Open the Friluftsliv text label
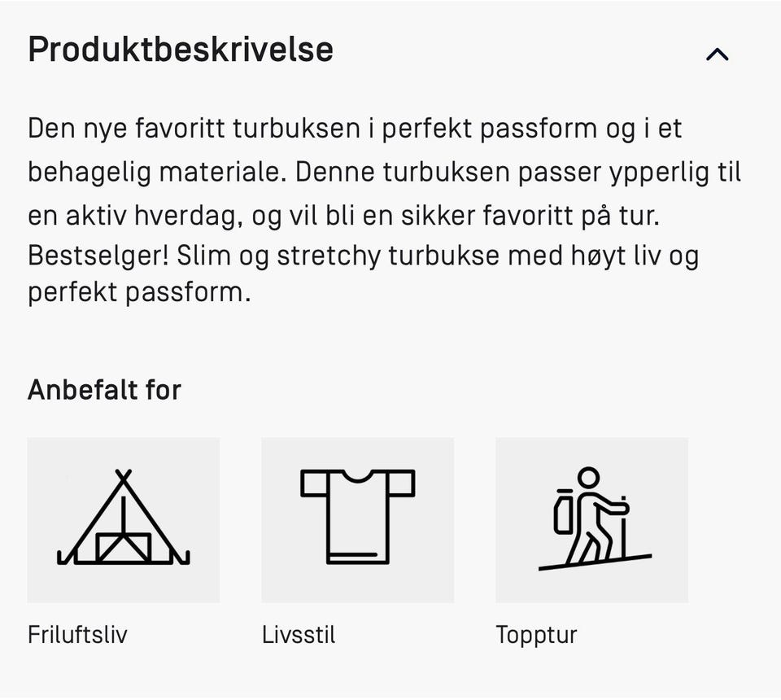The height and width of the screenshot is (700, 781). tap(77, 635)
